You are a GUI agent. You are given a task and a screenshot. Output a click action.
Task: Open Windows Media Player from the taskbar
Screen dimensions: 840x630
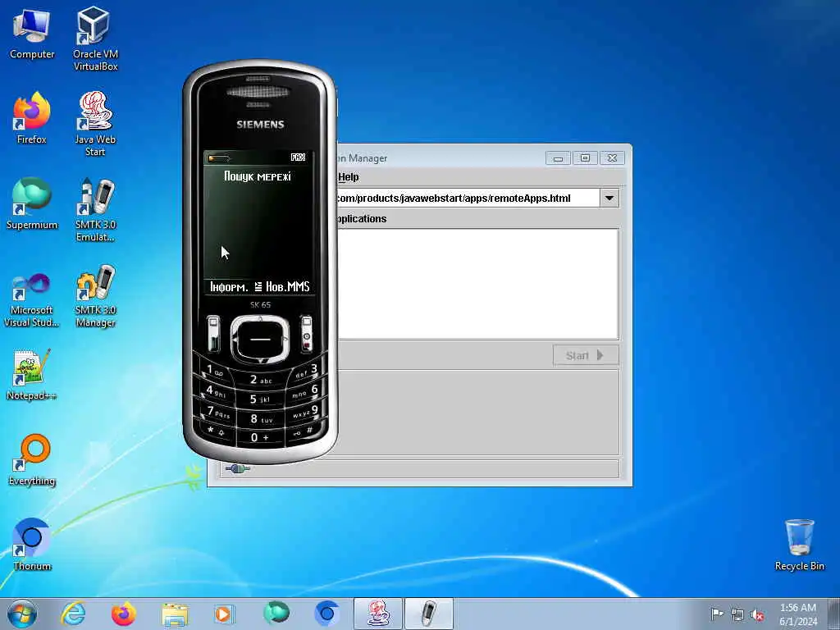(x=224, y=614)
